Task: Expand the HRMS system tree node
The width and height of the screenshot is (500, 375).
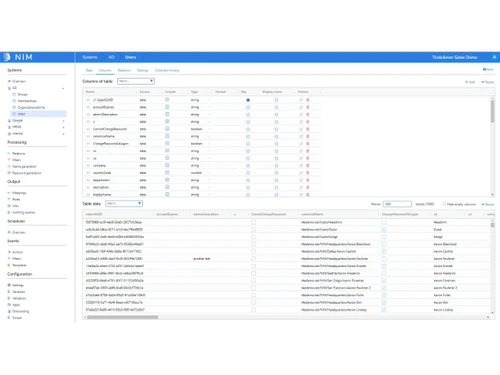Action: point(63,127)
